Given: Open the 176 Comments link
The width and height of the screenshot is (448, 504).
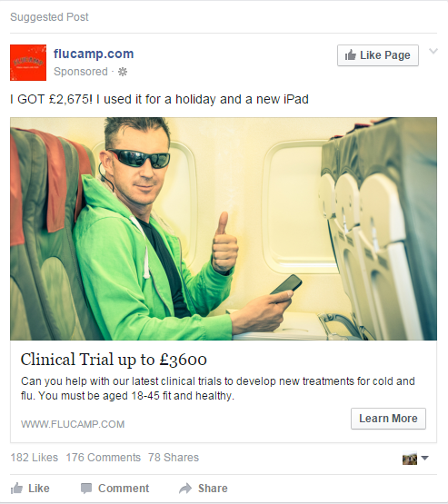Looking at the screenshot, I should point(104,457).
